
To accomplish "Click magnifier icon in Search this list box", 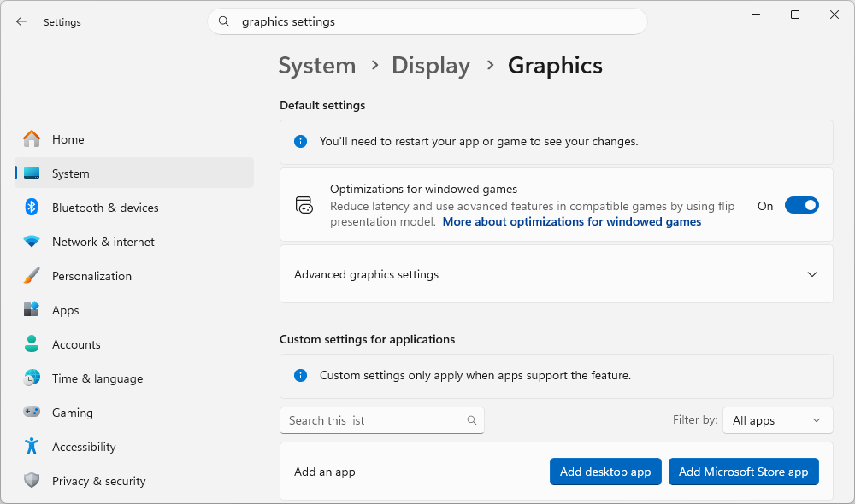I will click(x=472, y=420).
